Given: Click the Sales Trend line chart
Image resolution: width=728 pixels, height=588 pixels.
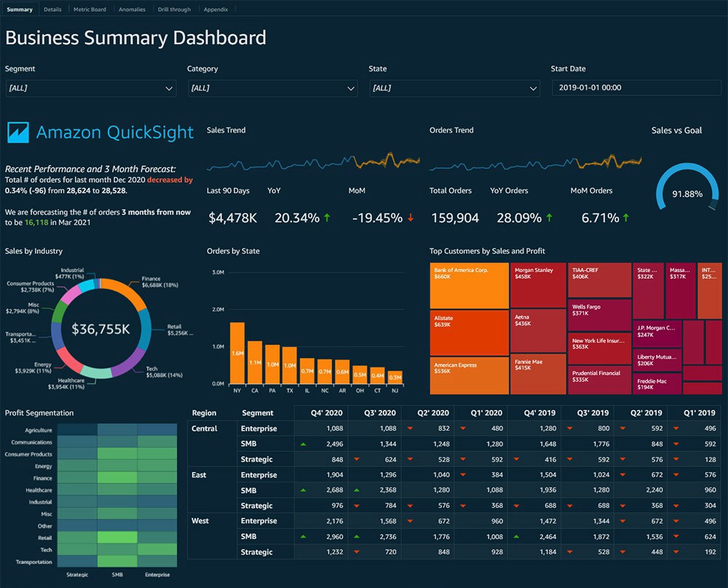Looking at the screenshot, I should 313,162.
